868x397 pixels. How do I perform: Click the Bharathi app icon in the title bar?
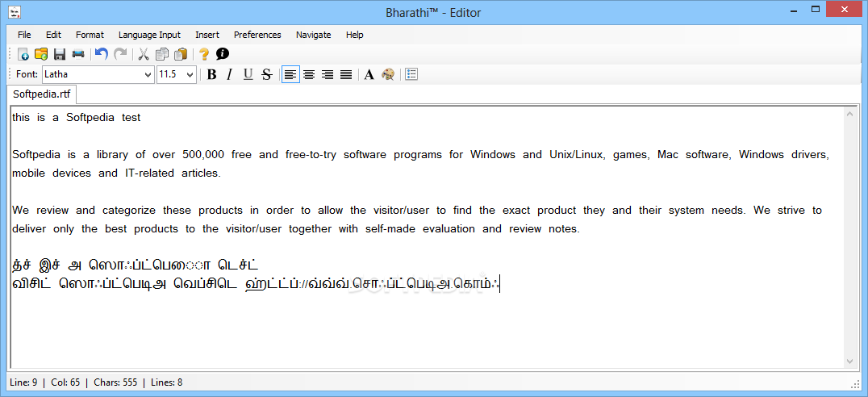[15, 11]
